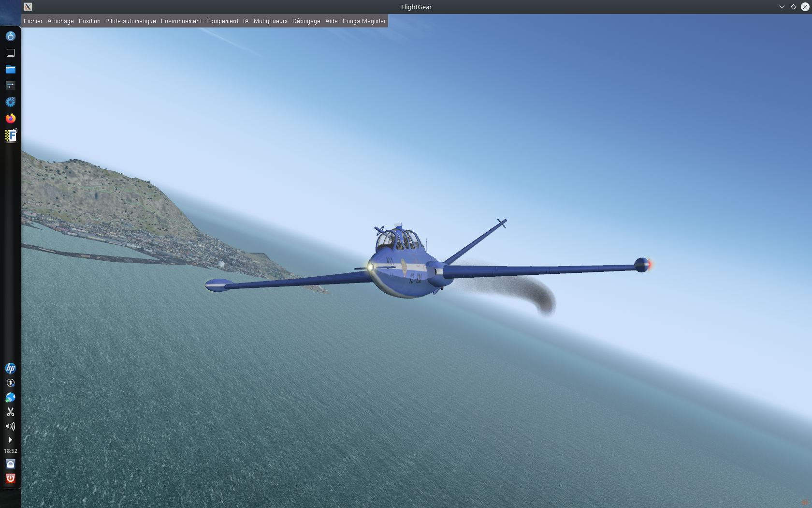Open the application launcher at the dock's top
This screenshot has height=508, width=812.
(10, 36)
